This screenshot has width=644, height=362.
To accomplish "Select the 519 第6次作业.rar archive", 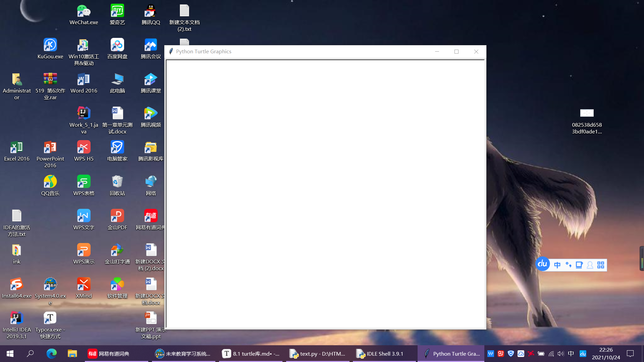I will [x=50, y=86].
